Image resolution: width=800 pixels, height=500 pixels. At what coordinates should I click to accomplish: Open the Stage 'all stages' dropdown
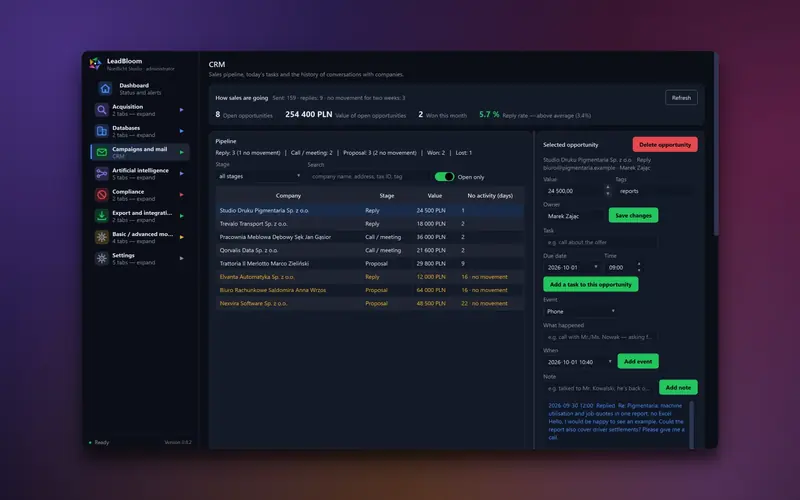tap(259, 176)
